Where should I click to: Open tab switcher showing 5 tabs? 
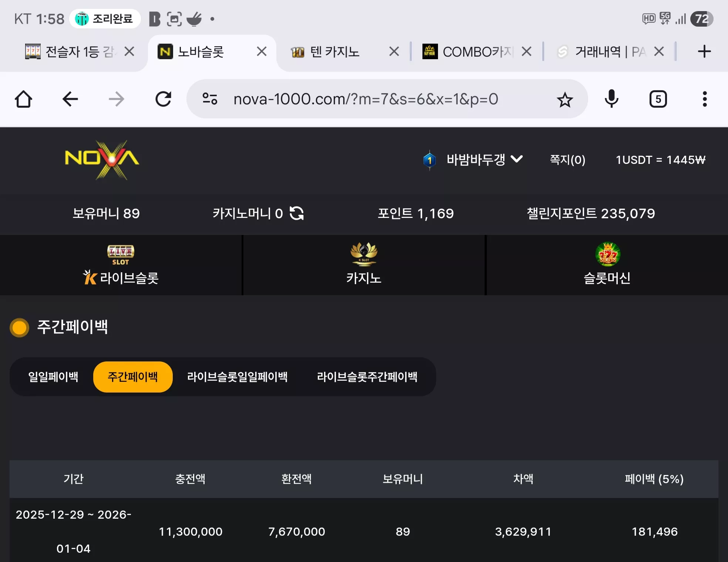point(658,99)
